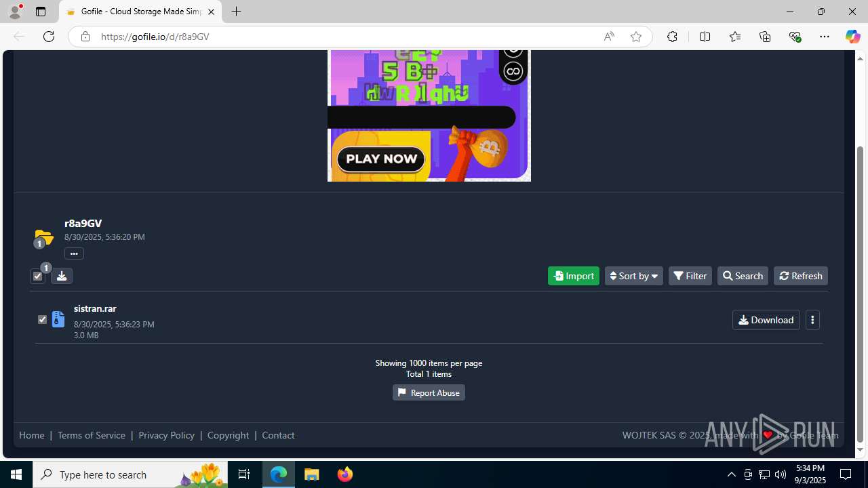The width and height of the screenshot is (868, 488).
Task: Click the scrollbar down arrow
Action: (x=861, y=450)
